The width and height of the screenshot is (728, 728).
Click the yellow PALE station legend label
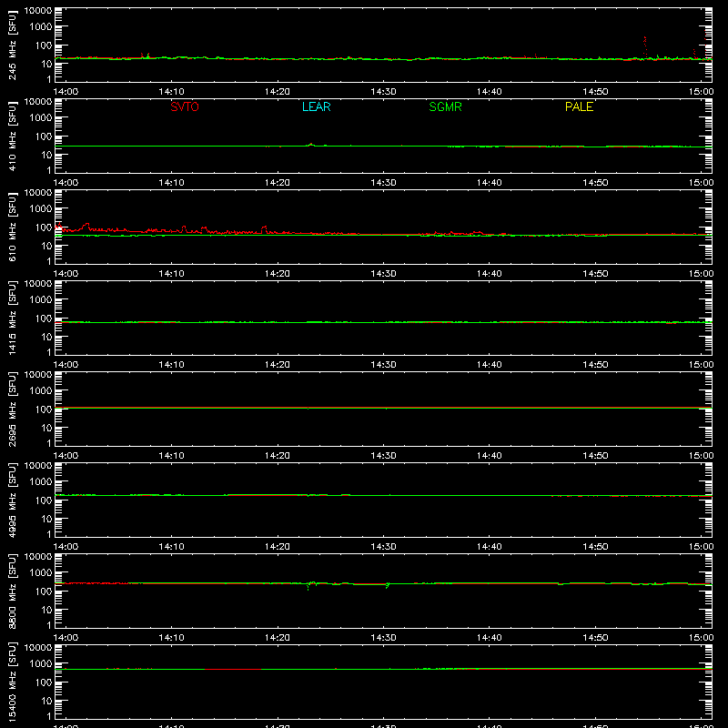pyautogui.click(x=579, y=106)
